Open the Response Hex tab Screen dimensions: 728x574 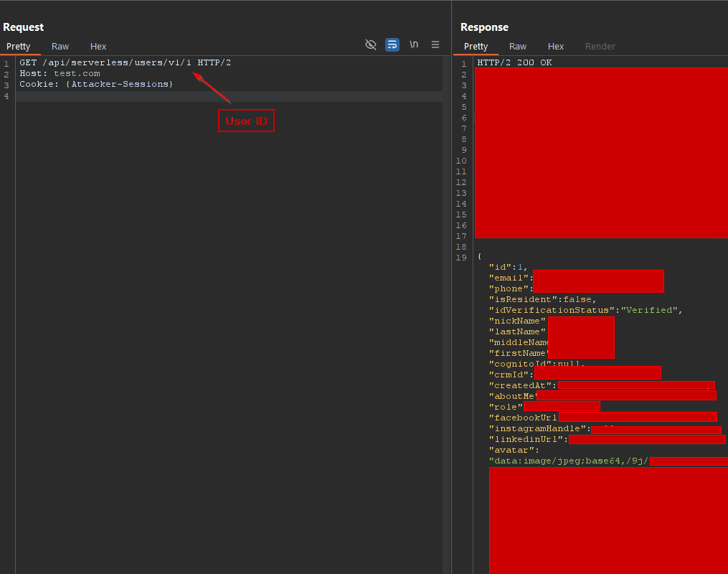point(556,47)
